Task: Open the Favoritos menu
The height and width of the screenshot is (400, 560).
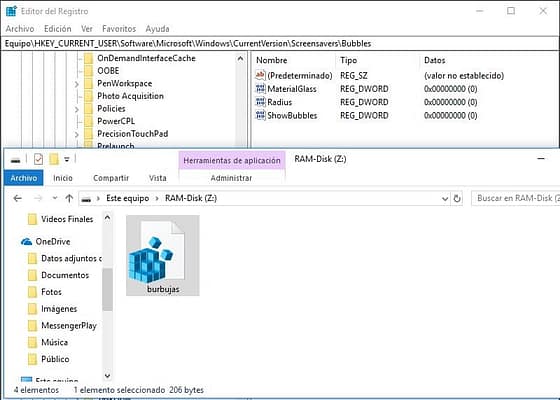Action: (119, 29)
